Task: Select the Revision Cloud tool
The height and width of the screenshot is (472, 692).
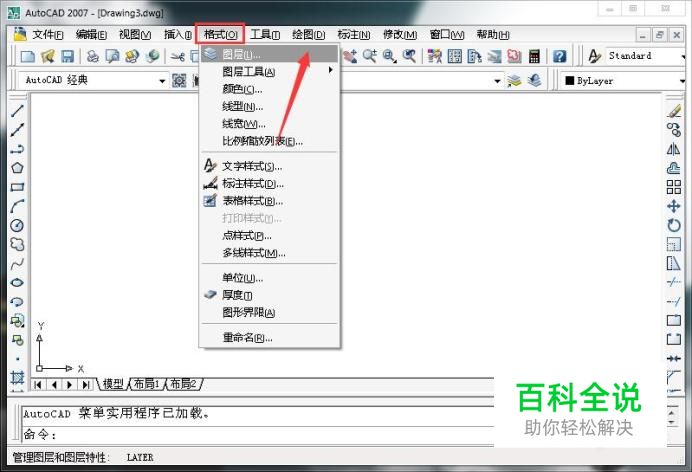Action: coord(17,244)
